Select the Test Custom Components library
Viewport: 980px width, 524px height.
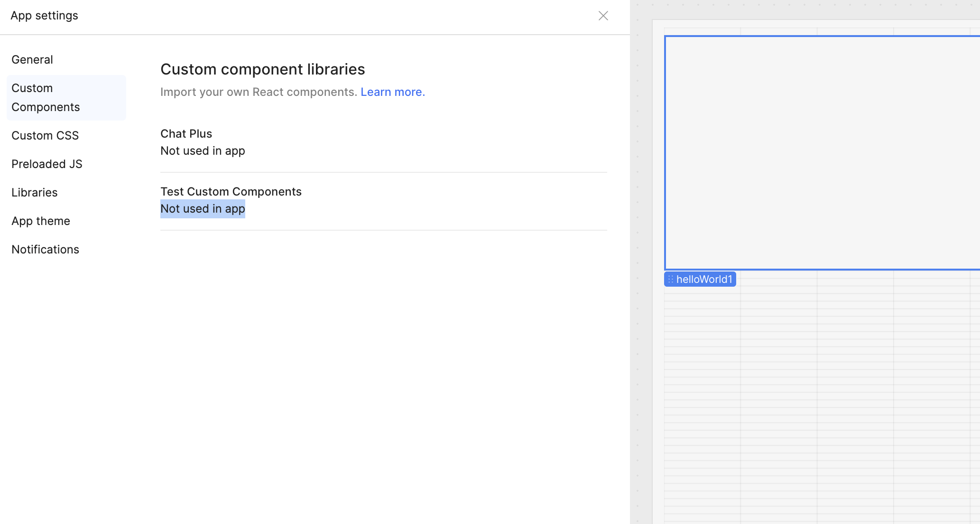click(x=231, y=192)
